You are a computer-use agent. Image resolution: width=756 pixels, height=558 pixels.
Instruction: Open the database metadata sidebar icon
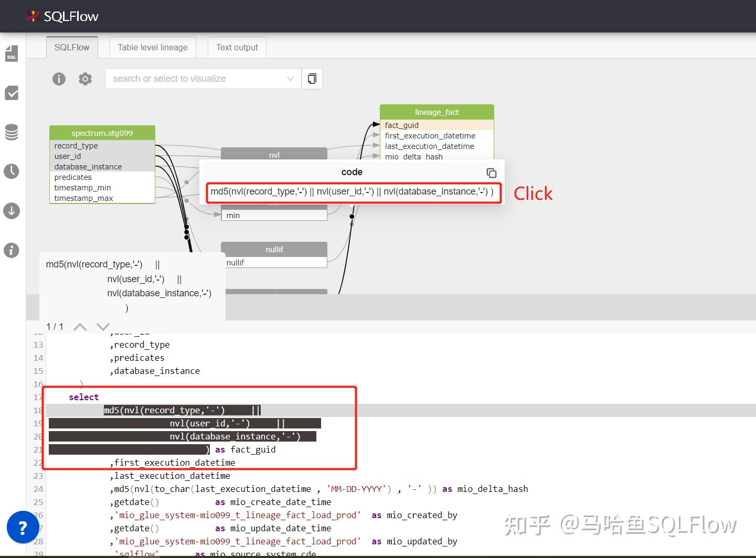[x=11, y=132]
